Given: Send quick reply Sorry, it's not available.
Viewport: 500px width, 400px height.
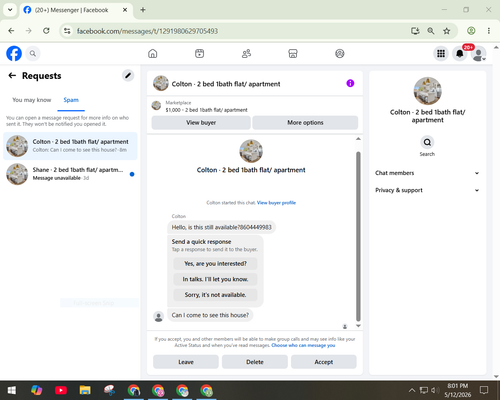Looking at the screenshot, I should tap(215, 295).
